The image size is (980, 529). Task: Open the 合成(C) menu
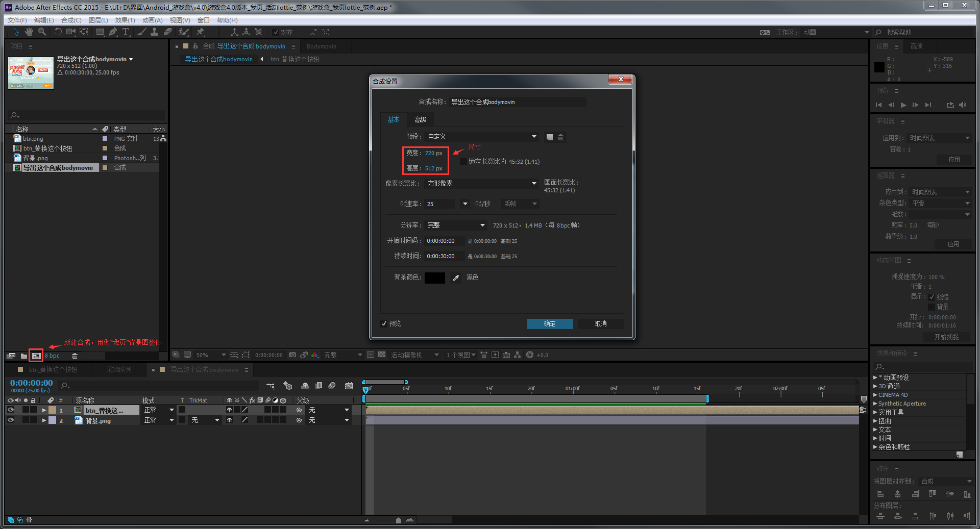click(x=71, y=20)
